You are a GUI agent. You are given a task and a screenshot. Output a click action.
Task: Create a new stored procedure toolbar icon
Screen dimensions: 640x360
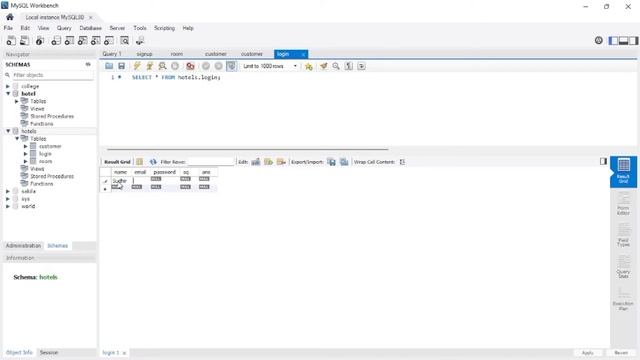point(96,40)
